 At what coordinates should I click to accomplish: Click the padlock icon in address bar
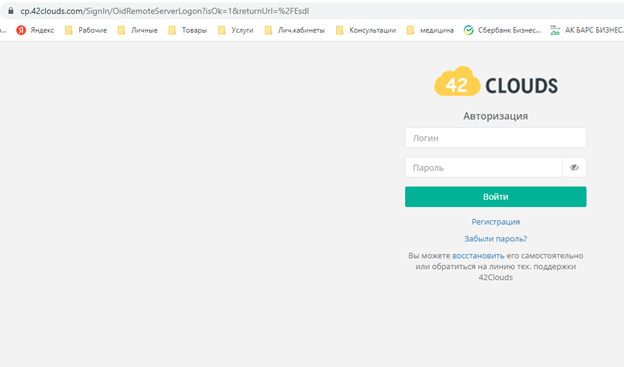(x=11, y=11)
